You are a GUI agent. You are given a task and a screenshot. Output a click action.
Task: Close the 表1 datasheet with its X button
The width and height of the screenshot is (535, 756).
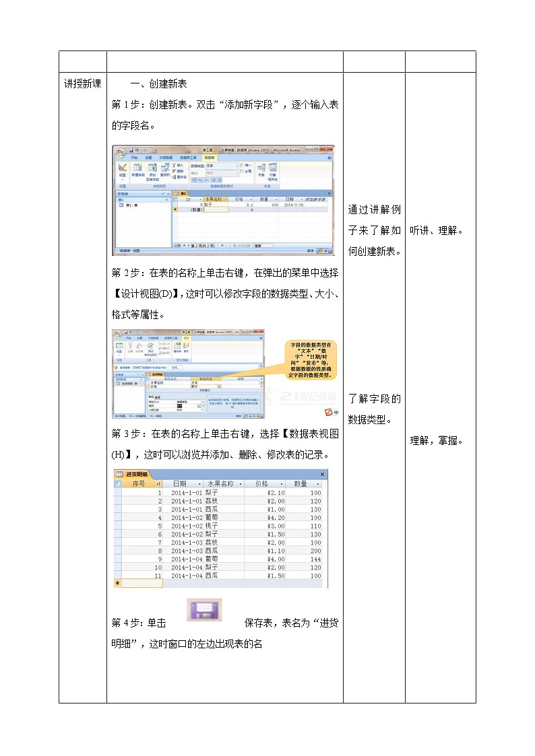[329, 193]
